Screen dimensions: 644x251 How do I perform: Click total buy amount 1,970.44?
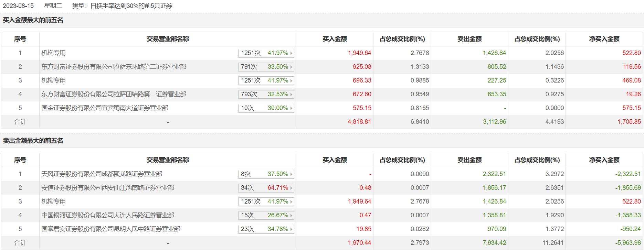coord(359,243)
